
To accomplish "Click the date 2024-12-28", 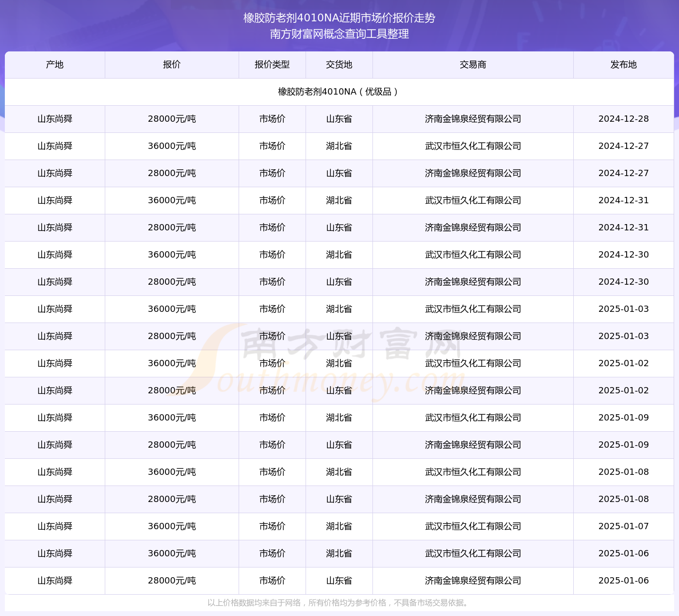I will click(x=623, y=119).
